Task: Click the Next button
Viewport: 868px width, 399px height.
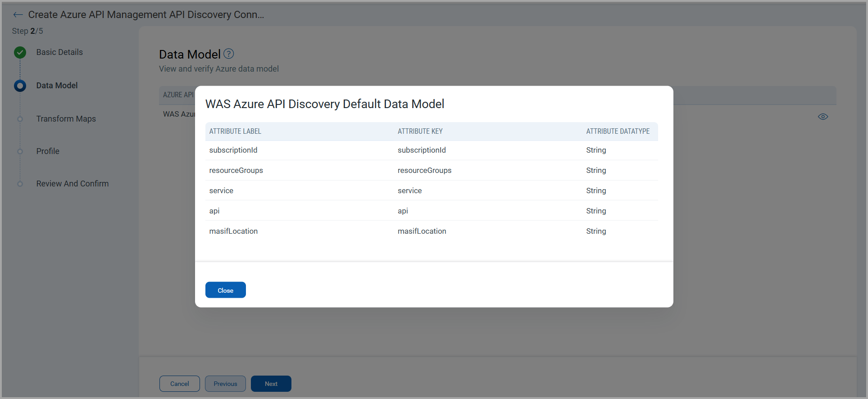Action: (x=271, y=384)
